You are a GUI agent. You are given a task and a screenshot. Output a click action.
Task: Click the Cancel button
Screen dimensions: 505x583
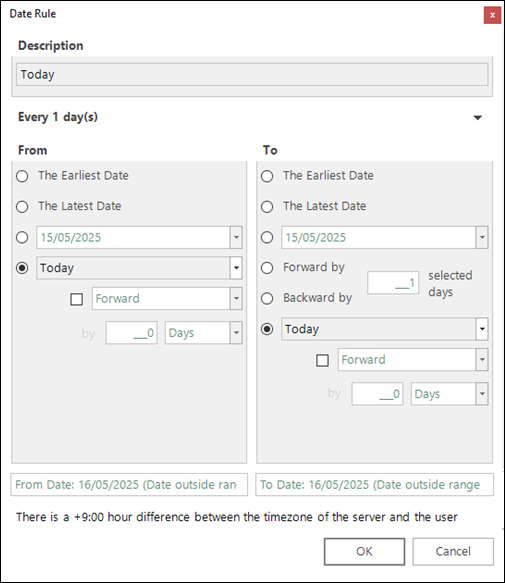click(x=453, y=551)
